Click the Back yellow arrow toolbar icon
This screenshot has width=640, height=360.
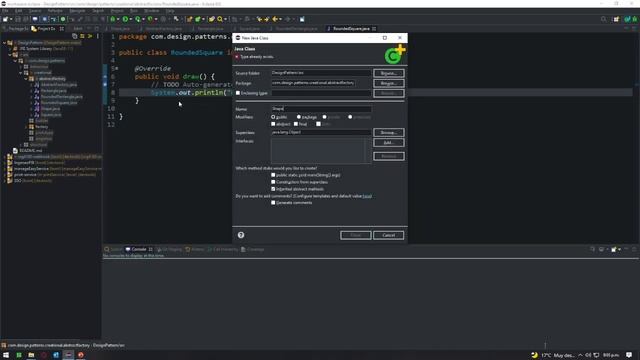pos(276,19)
